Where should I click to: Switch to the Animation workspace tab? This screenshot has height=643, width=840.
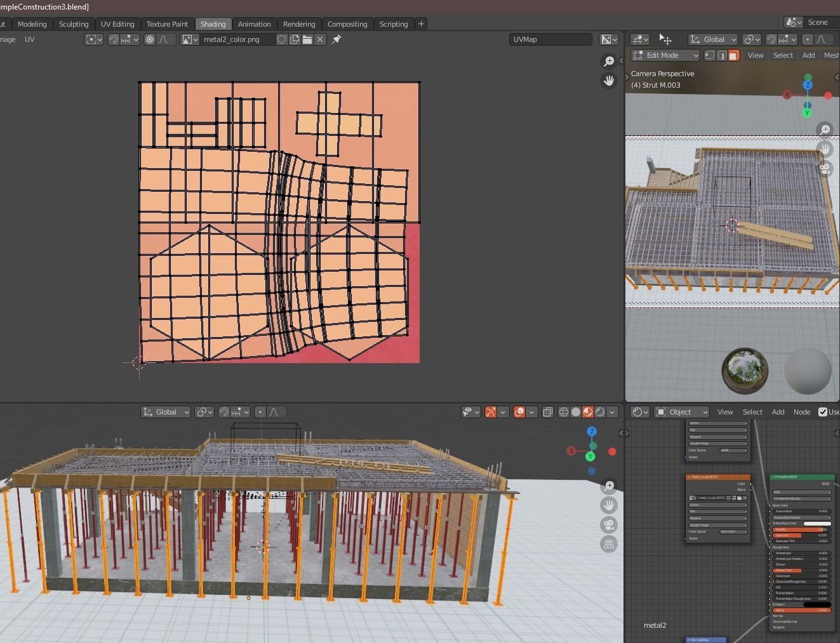pos(254,24)
